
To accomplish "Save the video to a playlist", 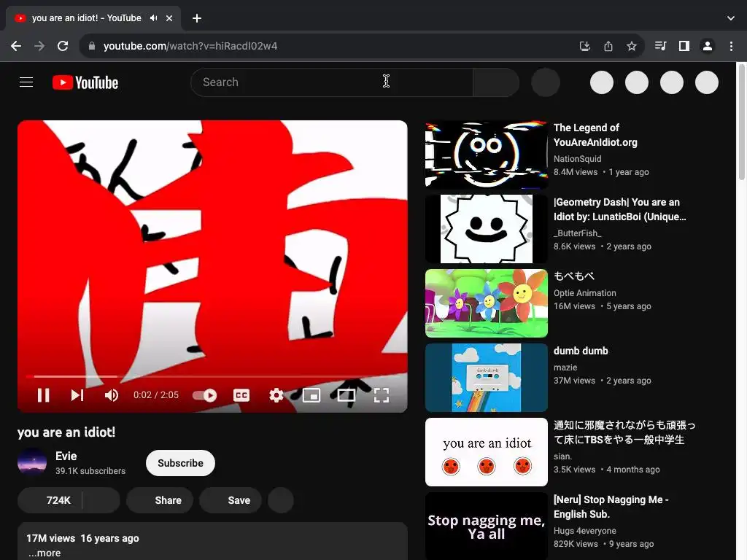I will [x=231, y=500].
